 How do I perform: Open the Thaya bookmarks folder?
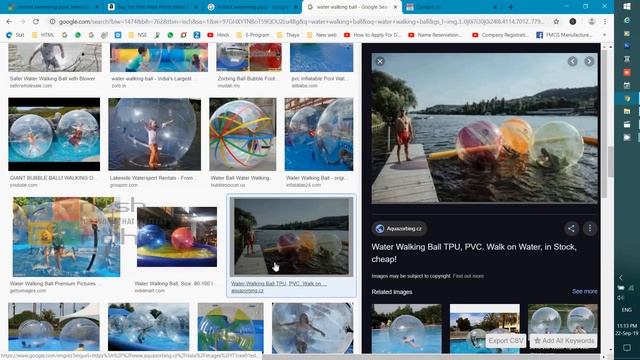(x=288, y=35)
